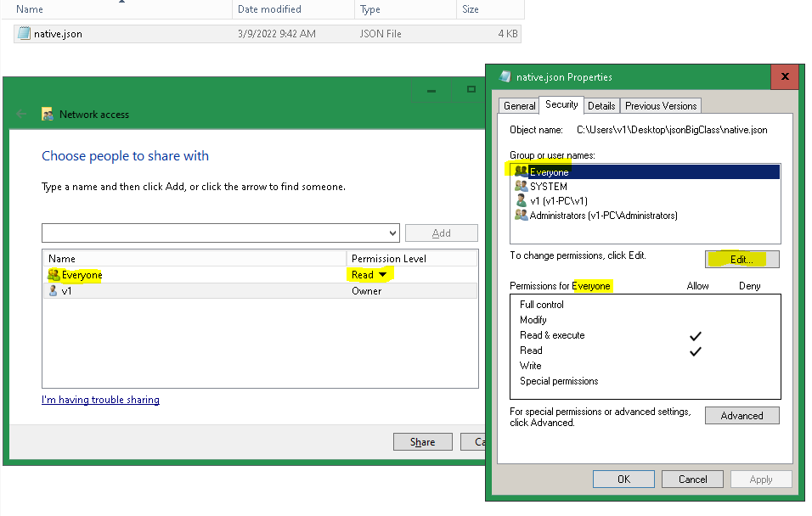
Task: Click the Edit button to change permissions
Action: coord(742,259)
